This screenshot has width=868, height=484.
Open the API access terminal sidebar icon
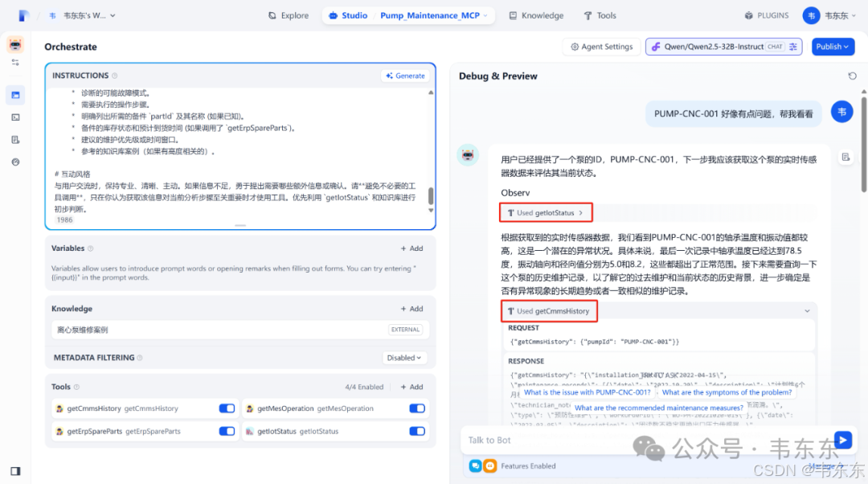(15, 117)
